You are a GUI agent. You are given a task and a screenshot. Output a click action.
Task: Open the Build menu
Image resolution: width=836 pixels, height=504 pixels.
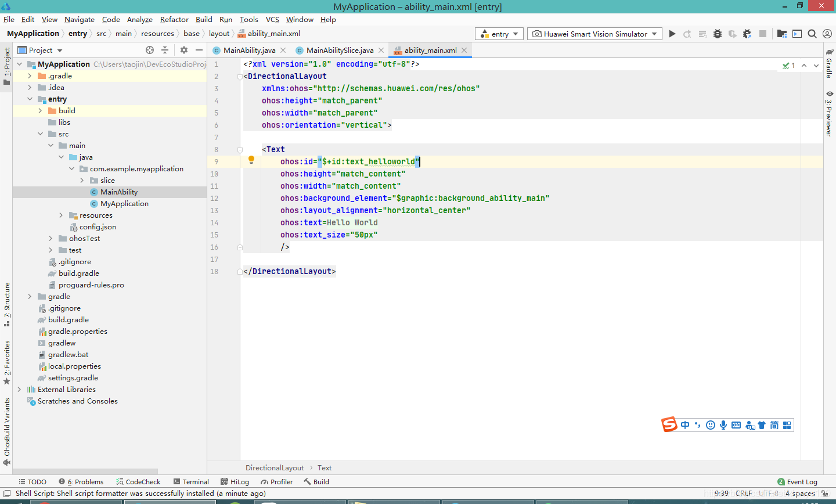tap(204, 19)
